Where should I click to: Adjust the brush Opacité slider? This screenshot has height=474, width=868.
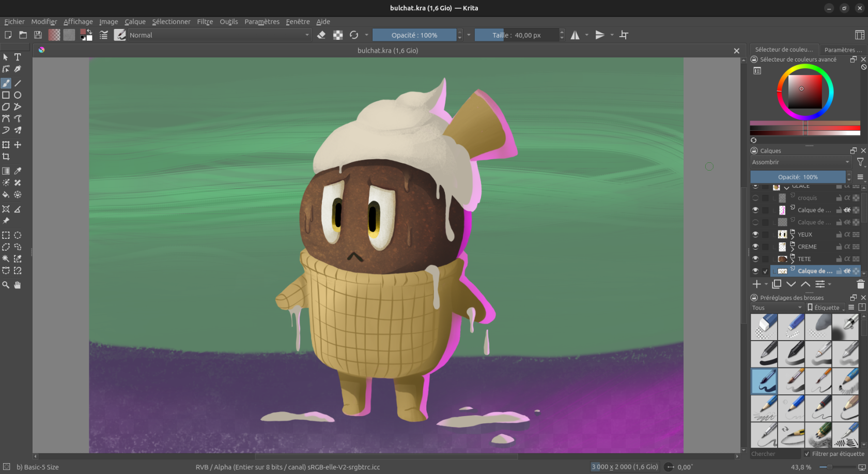pyautogui.click(x=415, y=35)
